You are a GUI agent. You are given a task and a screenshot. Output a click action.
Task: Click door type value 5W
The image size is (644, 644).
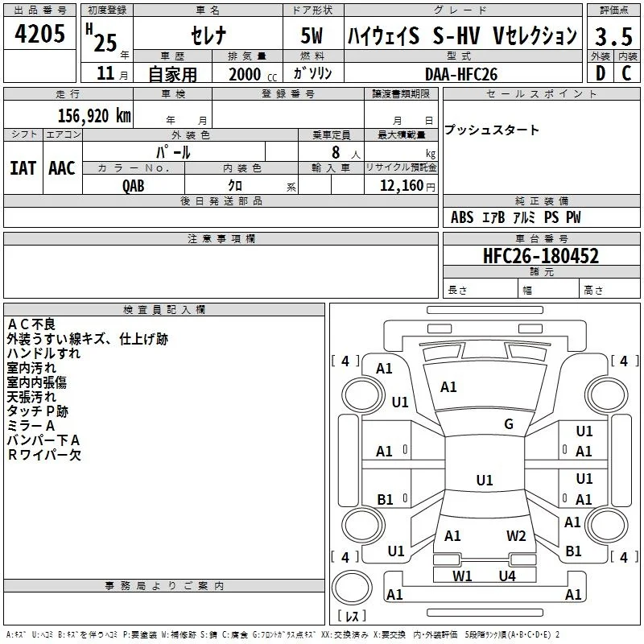(312, 35)
